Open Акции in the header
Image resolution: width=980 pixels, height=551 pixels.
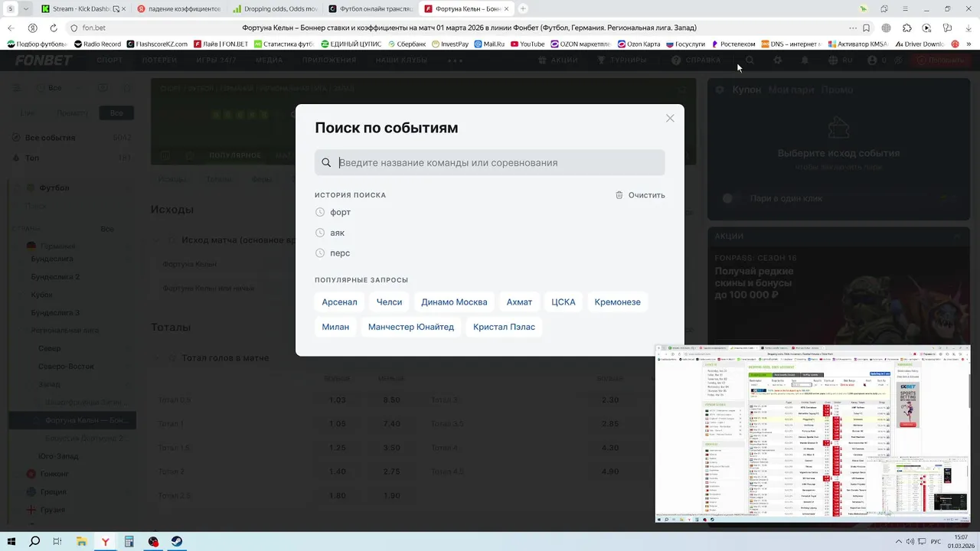[x=558, y=60]
